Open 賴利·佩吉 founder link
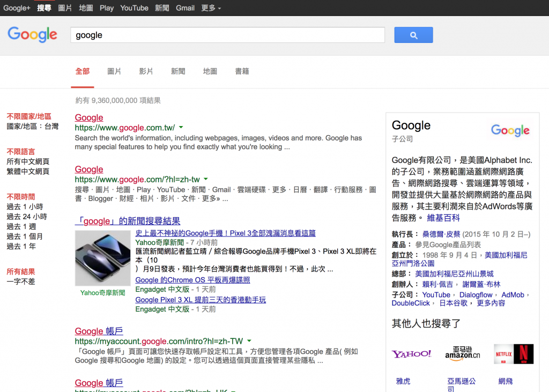 (x=437, y=284)
